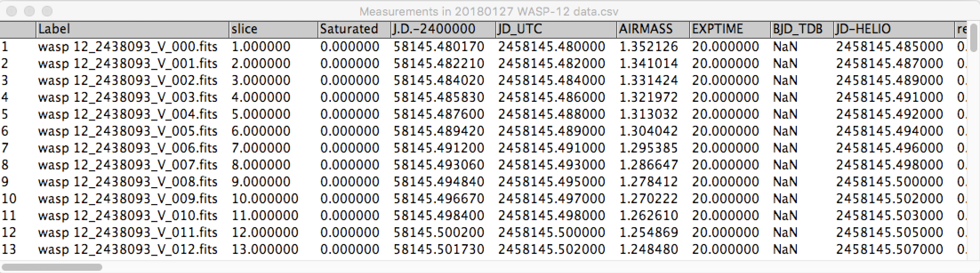Click the NaN cell in row 7
980x273 pixels.
click(785, 148)
